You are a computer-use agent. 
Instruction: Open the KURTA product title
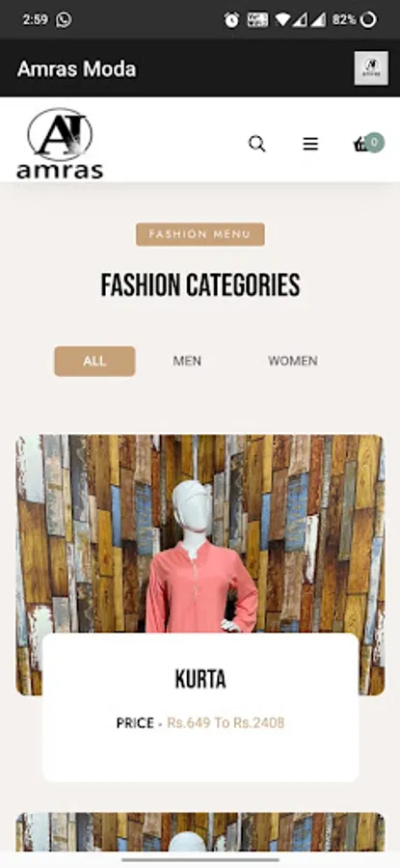200,679
